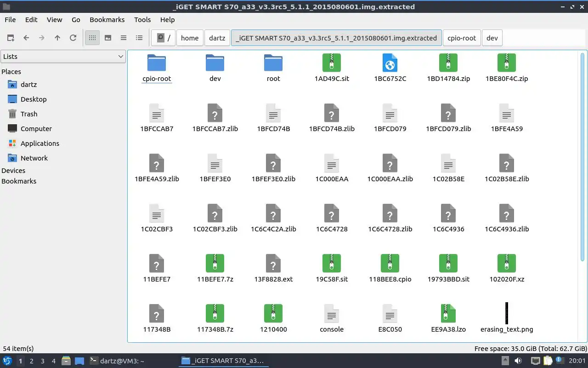The width and height of the screenshot is (588, 368).
Task: Select the 1BFCCAB7.zlib file
Action: coord(215,113)
